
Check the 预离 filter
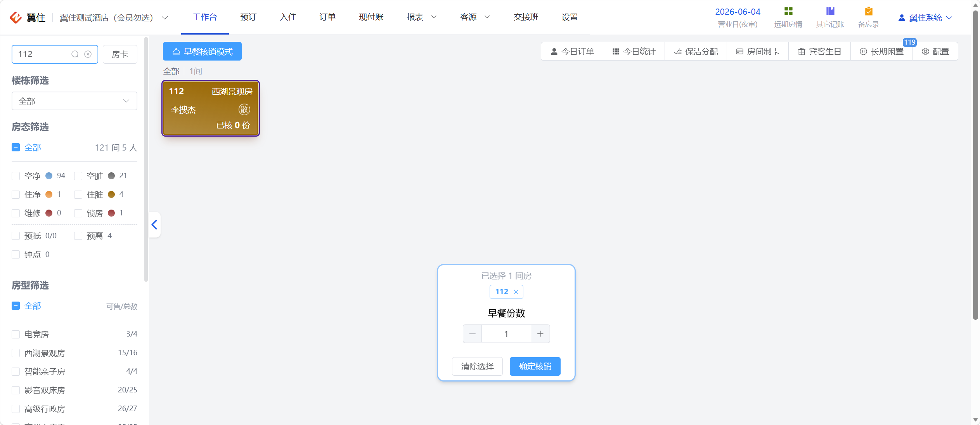click(x=78, y=236)
